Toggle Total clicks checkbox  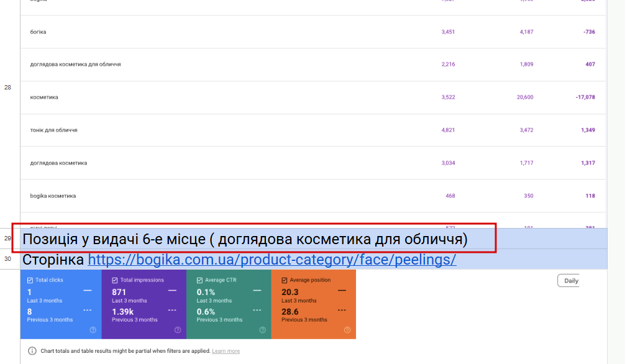click(x=30, y=280)
